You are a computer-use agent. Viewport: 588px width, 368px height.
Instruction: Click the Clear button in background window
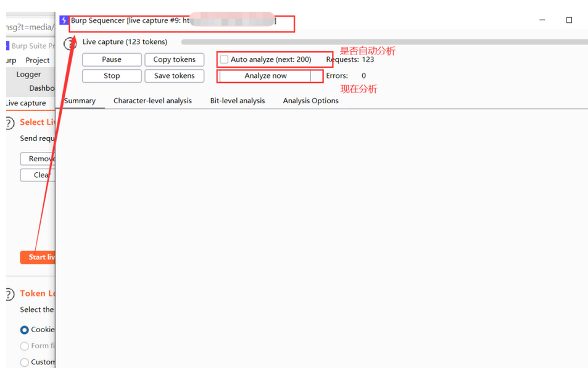tap(38, 175)
